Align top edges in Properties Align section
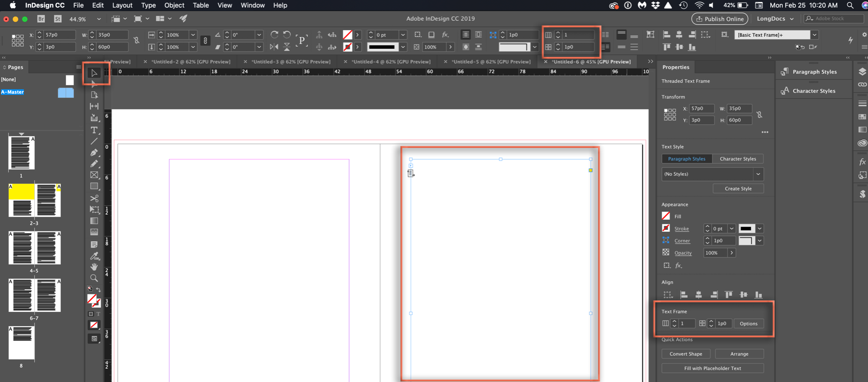Viewport: 868px width, 382px height. click(728, 295)
